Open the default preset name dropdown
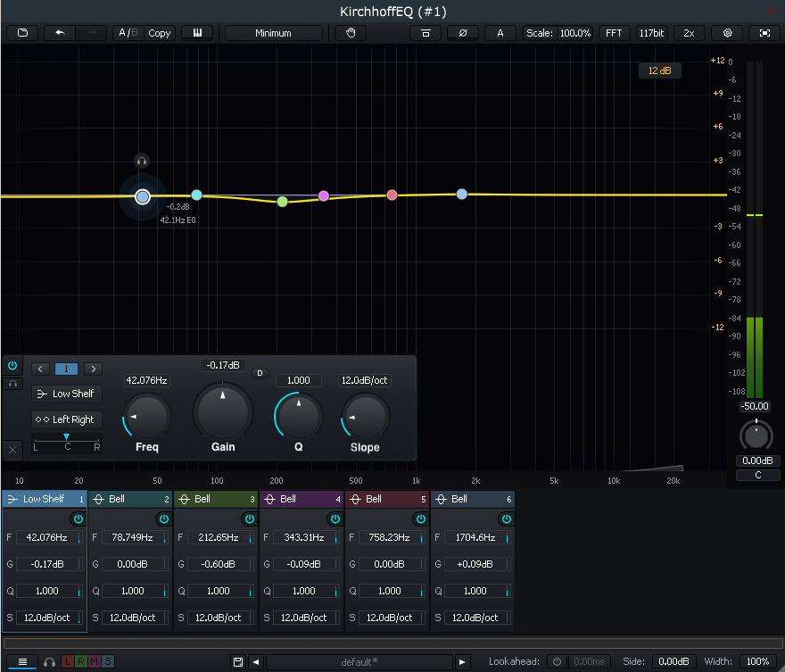The image size is (785, 672). tap(359, 662)
